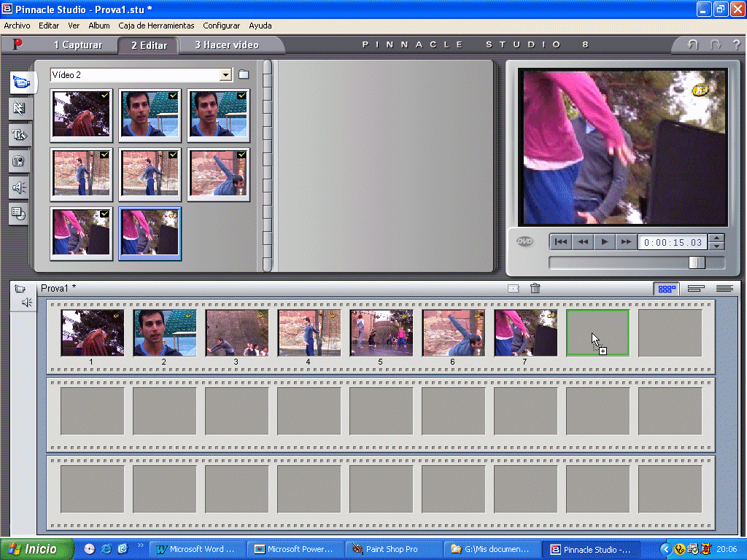Expand hidden quick launch items chevron
The image size is (747, 560).
coord(140,545)
